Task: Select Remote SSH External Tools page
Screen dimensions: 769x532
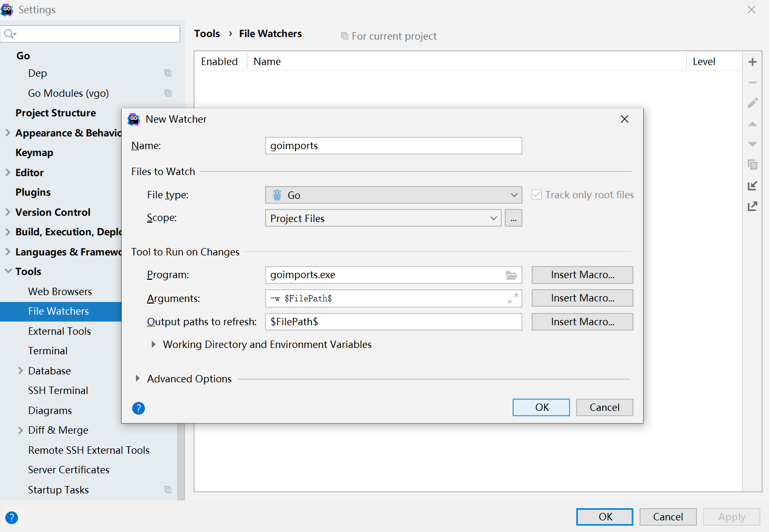Action: [x=89, y=450]
